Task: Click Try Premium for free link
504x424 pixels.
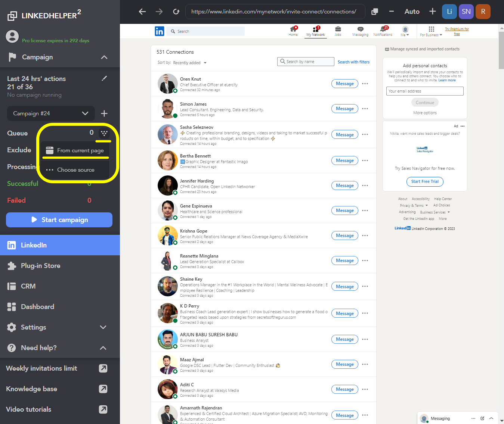Action: point(457,31)
